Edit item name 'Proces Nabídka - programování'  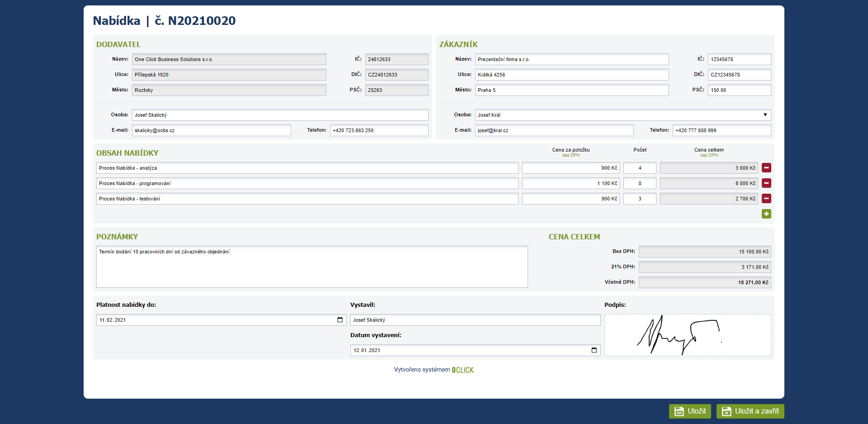pos(307,183)
